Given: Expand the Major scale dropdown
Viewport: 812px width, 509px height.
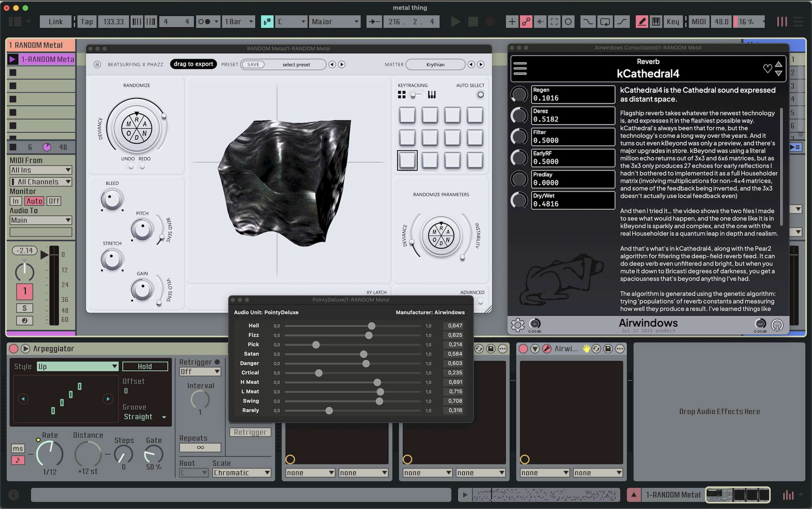Looking at the screenshot, I should [x=334, y=22].
